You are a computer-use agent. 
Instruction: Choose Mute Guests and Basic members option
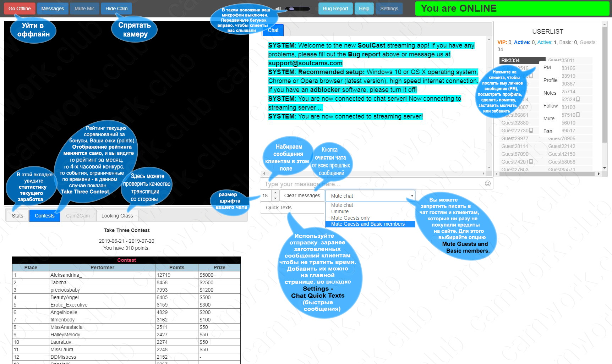(368, 224)
